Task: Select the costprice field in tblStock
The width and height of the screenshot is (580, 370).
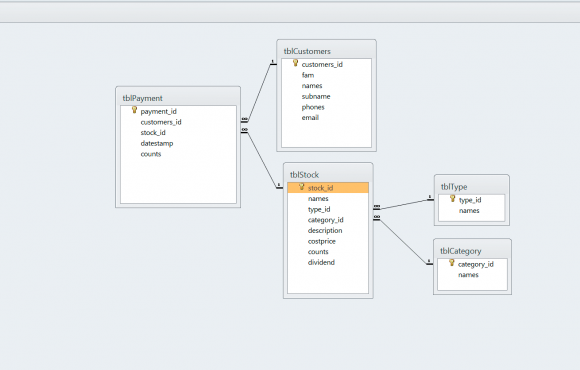Action: (328, 241)
